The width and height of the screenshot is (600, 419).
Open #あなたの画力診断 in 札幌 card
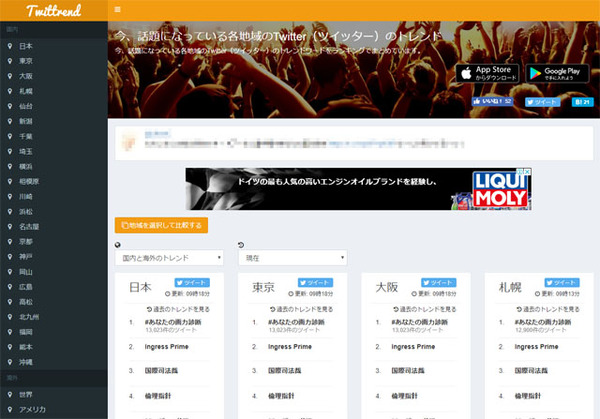pos(543,322)
